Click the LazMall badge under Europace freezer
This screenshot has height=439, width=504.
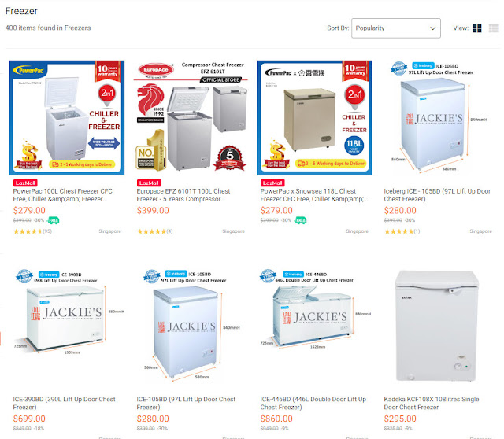tap(149, 183)
